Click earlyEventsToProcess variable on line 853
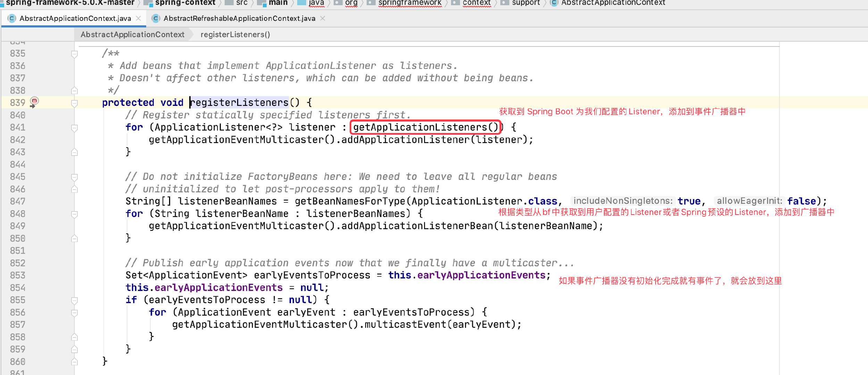This screenshot has height=375, width=868. tap(312, 275)
